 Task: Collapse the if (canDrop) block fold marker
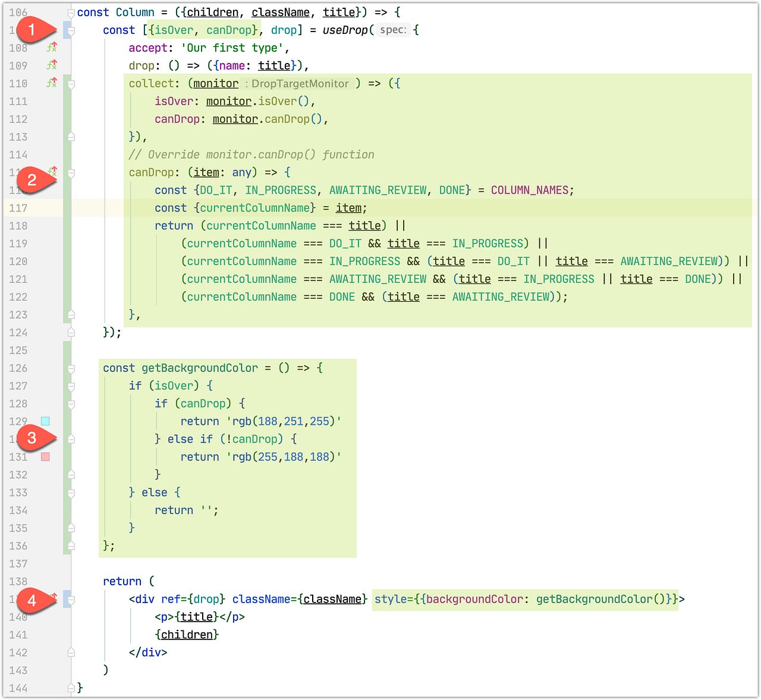70,404
